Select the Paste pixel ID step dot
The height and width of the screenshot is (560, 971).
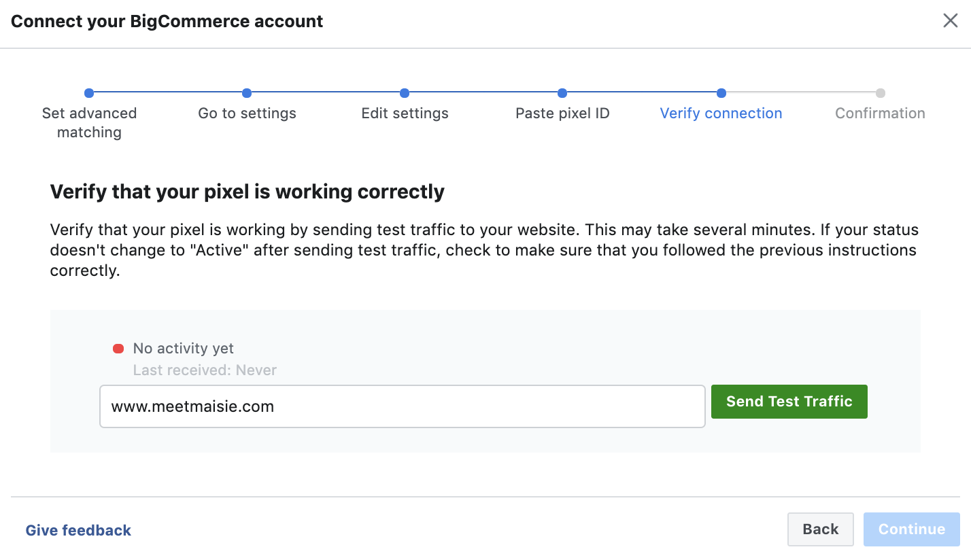point(562,93)
